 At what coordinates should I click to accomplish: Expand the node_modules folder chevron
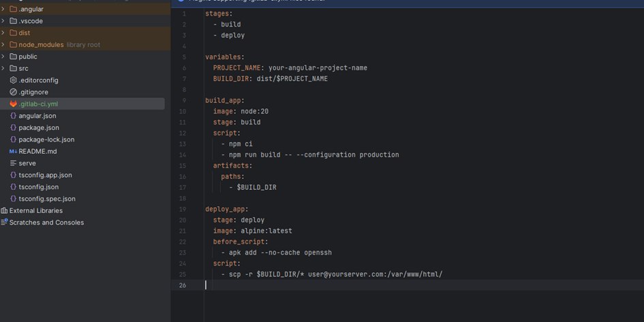click(x=3, y=45)
